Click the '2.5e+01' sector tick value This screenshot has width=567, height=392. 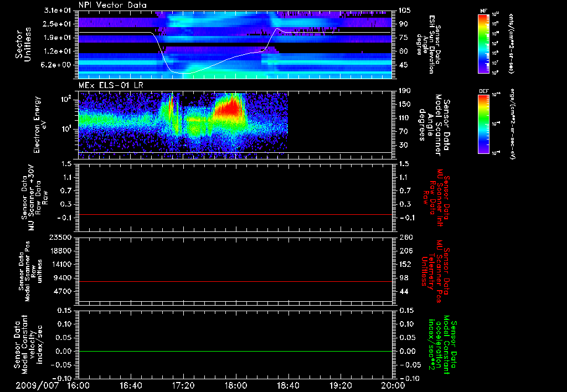(x=58, y=24)
